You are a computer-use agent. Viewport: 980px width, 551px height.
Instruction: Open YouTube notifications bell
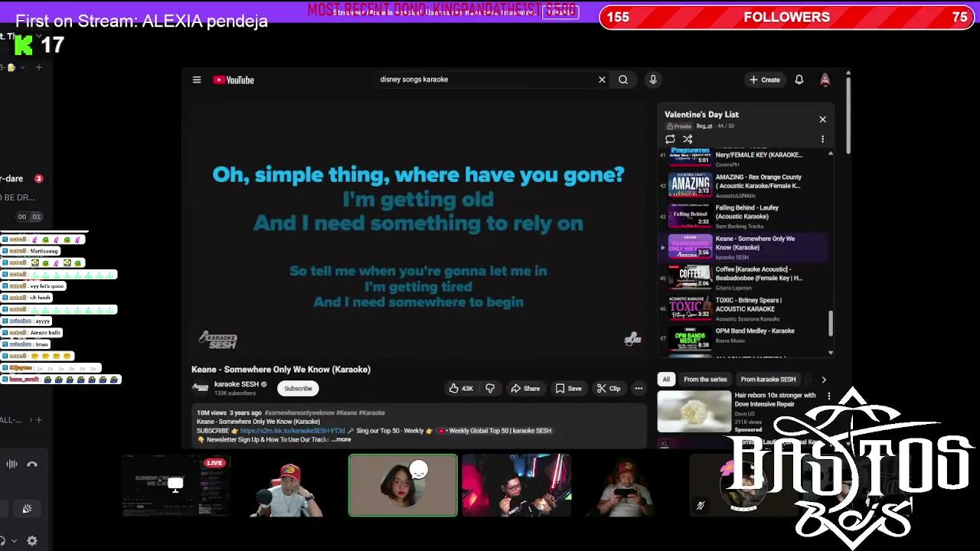click(799, 80)
